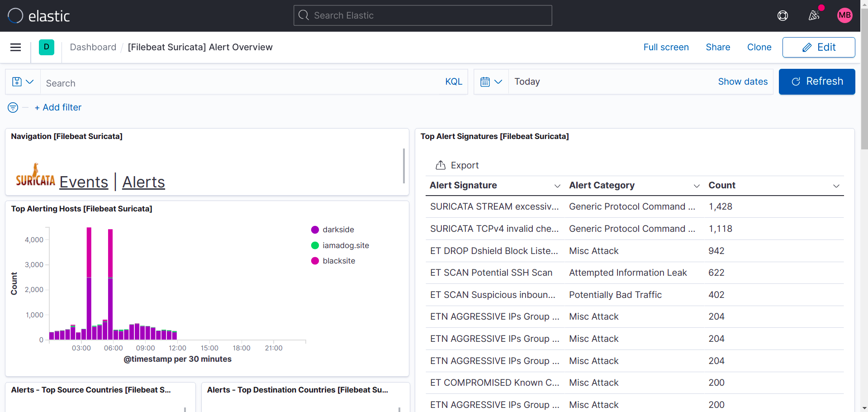Screen dimensions: 868x412
Task: Open the Share menu
Action: coord(718,47)
